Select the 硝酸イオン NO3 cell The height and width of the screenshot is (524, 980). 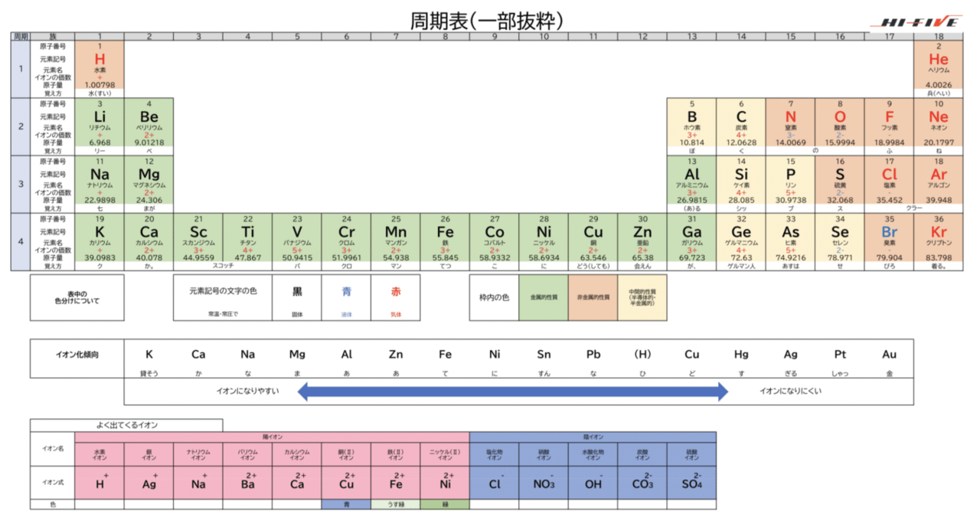coord(544,481)
